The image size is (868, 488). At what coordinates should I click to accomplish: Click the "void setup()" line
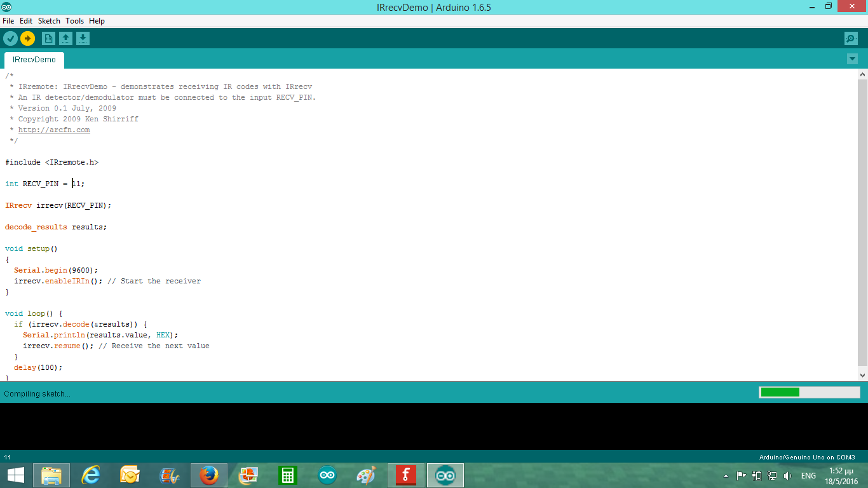(x=31, y=249)
